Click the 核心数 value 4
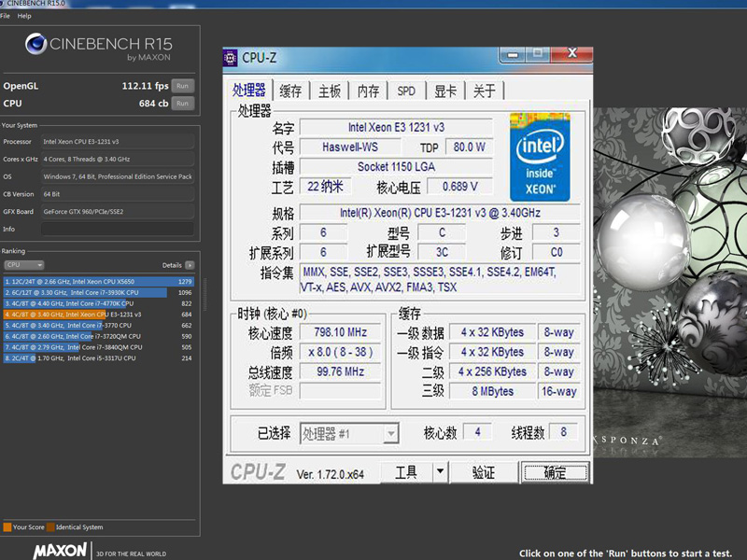Image resolution: width=747 pixels, height=560 pixels. [477, 432]
